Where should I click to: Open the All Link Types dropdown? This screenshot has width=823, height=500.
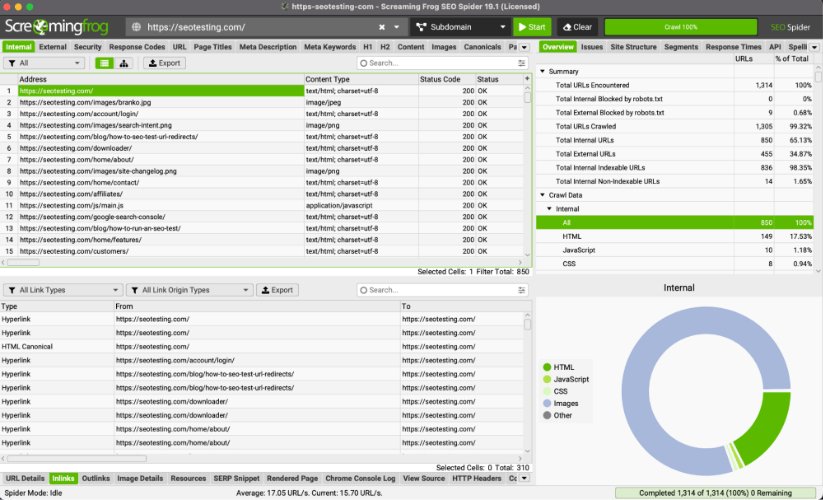coord(64,290)
